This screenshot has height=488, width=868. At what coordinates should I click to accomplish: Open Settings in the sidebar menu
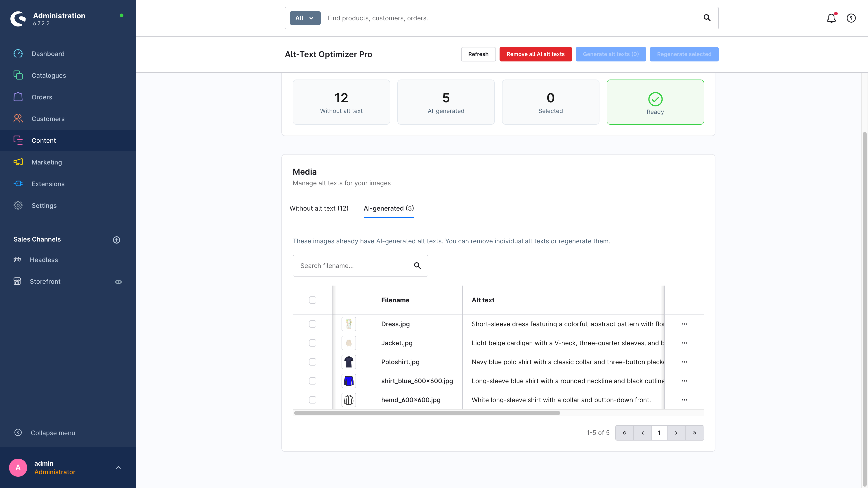coord(44,205)
